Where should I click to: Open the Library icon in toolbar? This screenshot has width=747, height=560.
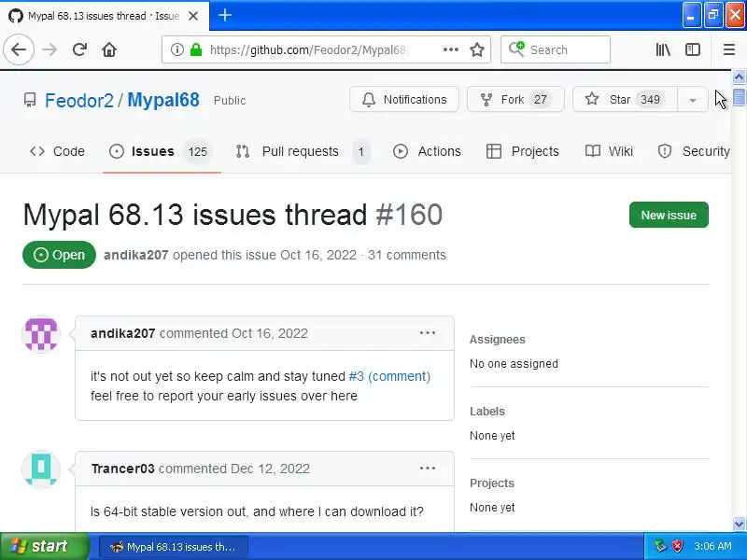(x=663, y=49)
